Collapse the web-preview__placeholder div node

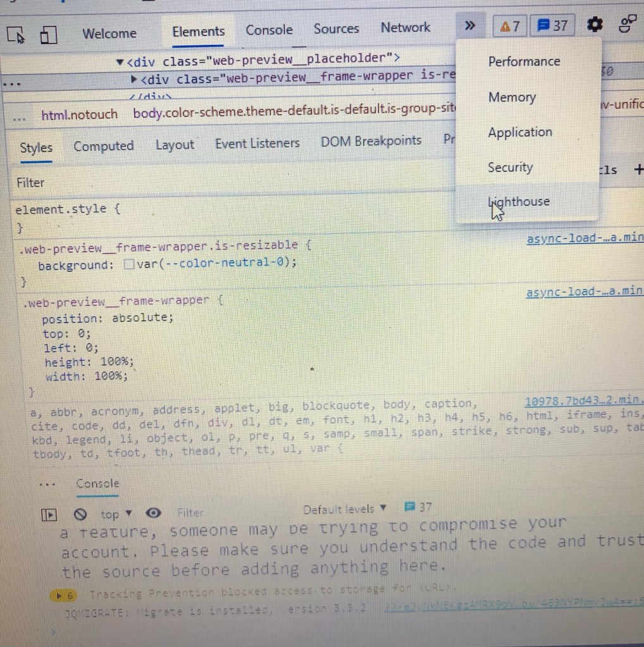click(120, 62)
